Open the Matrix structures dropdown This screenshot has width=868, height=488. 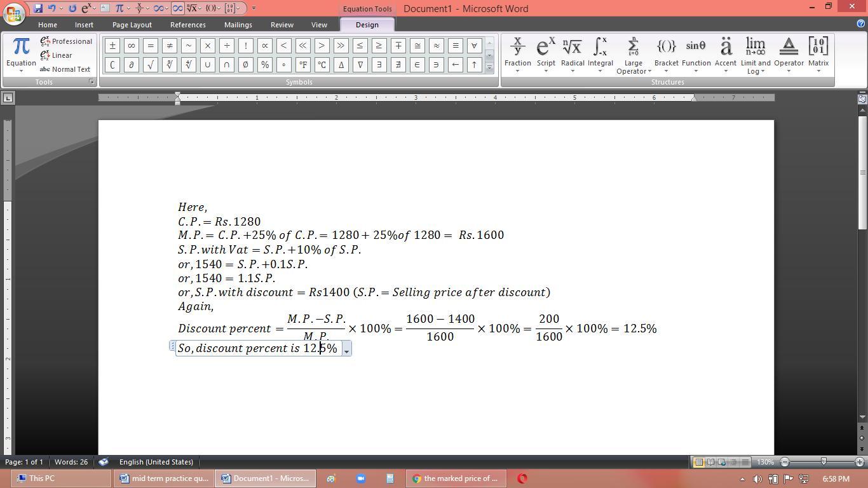point(818,55)
